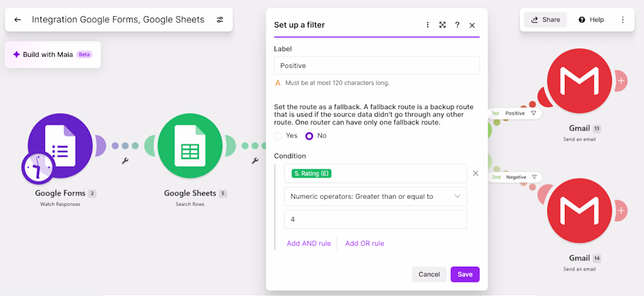Image resolution: width=644 pixels, height=296 pixels.
Task: Open Build with Maia assistant
Action: (x=53, y=54)
